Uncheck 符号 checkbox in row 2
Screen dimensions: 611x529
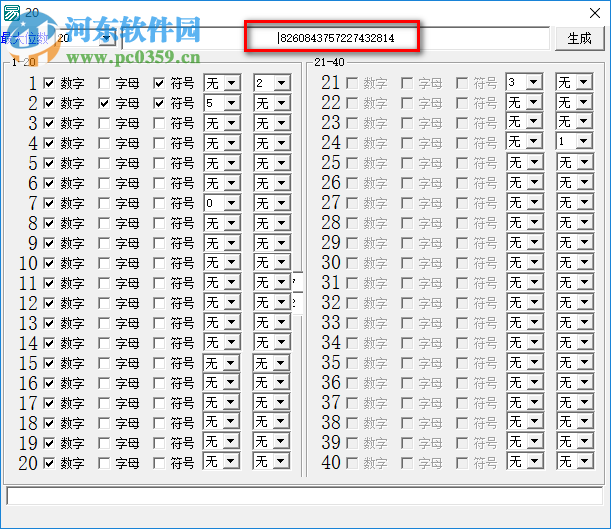click(x=159, y=103)
